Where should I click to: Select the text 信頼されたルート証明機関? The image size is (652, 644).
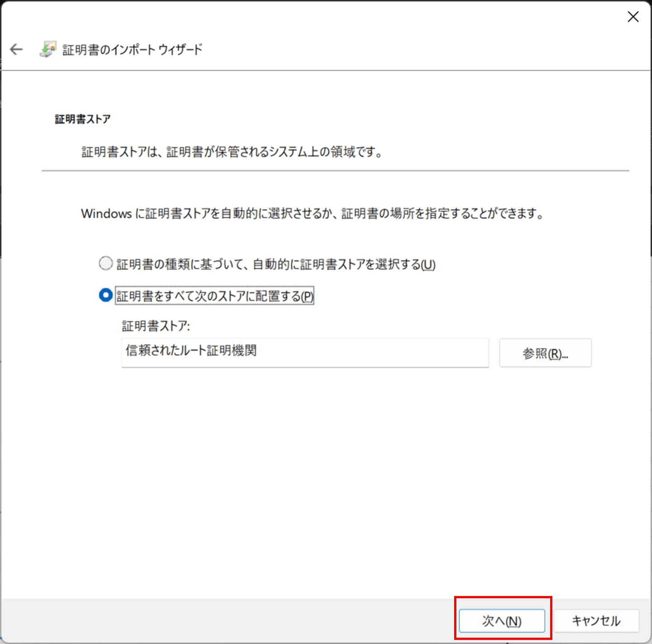click(191, 351)
